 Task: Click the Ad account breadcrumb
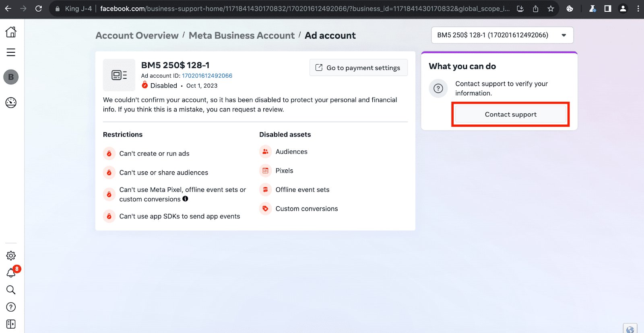coord(330,35)
